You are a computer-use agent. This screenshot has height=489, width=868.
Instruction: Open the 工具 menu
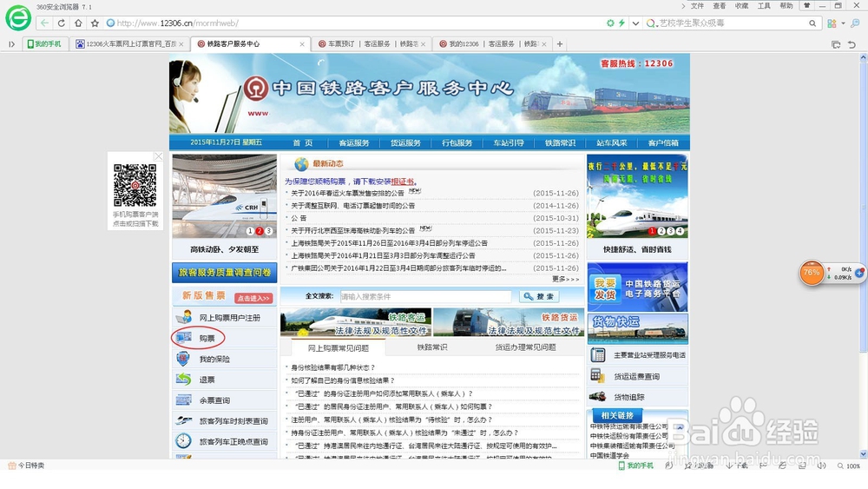click(764, 6)
